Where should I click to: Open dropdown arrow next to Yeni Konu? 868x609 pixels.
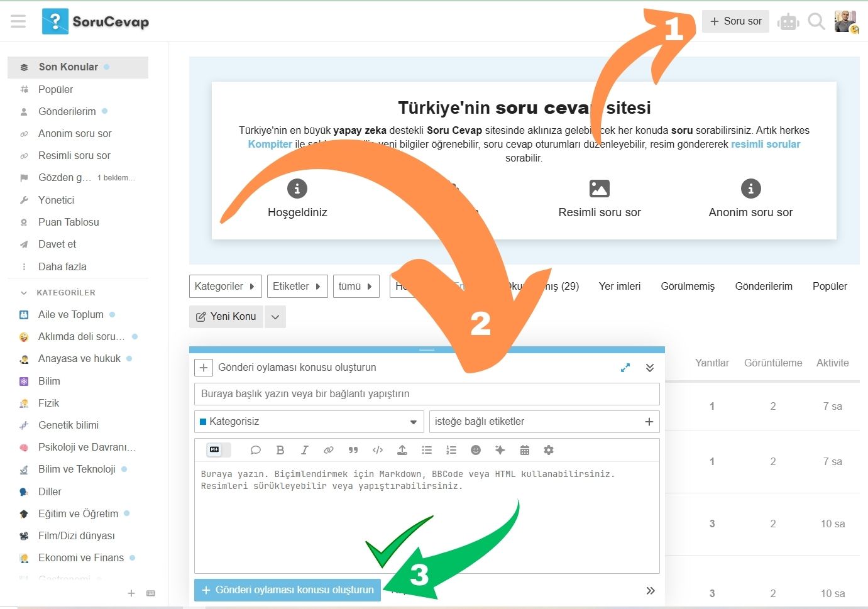(x=275, y=317)
